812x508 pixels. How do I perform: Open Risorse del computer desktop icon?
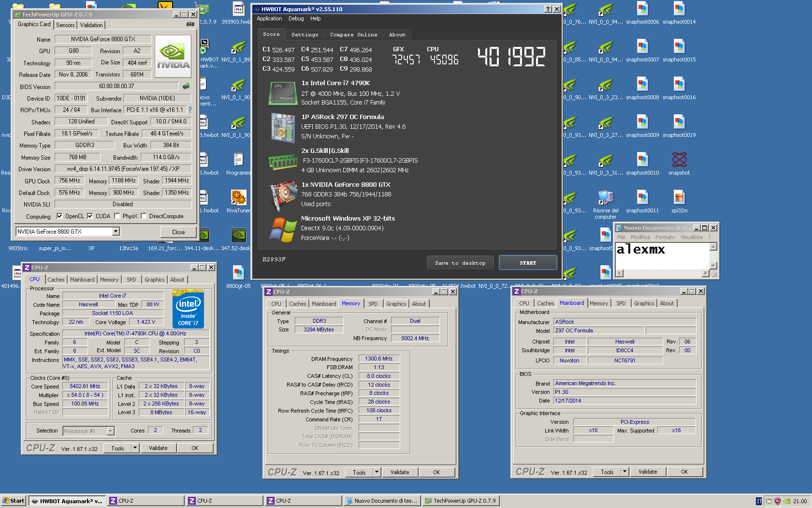(x=606, y=205)
